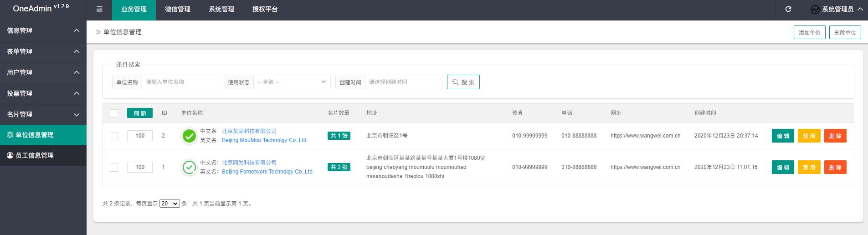868x235 pixels.
Task: Focus the 创建时间 date input field
Action: (404, 82)
